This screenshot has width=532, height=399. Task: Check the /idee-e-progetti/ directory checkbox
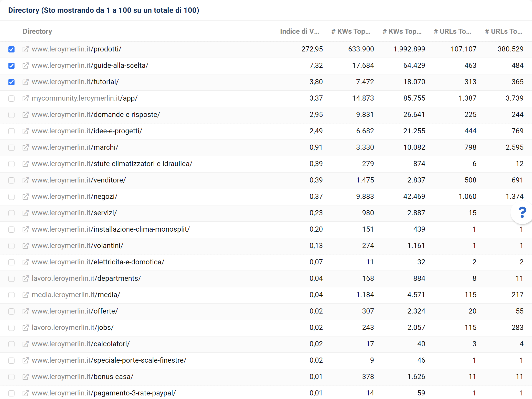tap(11, 131)
